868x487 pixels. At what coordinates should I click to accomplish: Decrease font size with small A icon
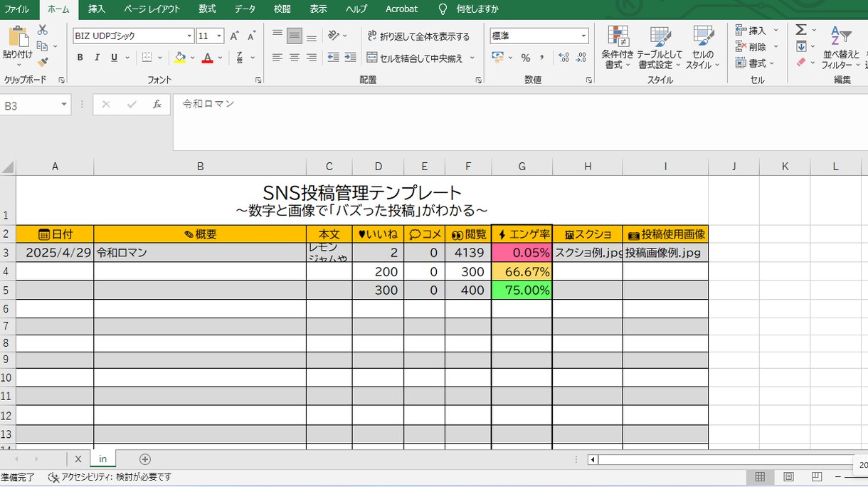251,36
